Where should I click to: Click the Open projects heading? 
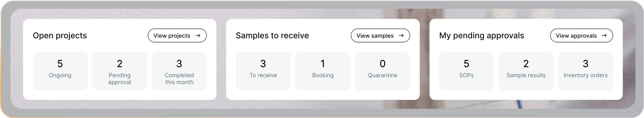pos(60,36)
